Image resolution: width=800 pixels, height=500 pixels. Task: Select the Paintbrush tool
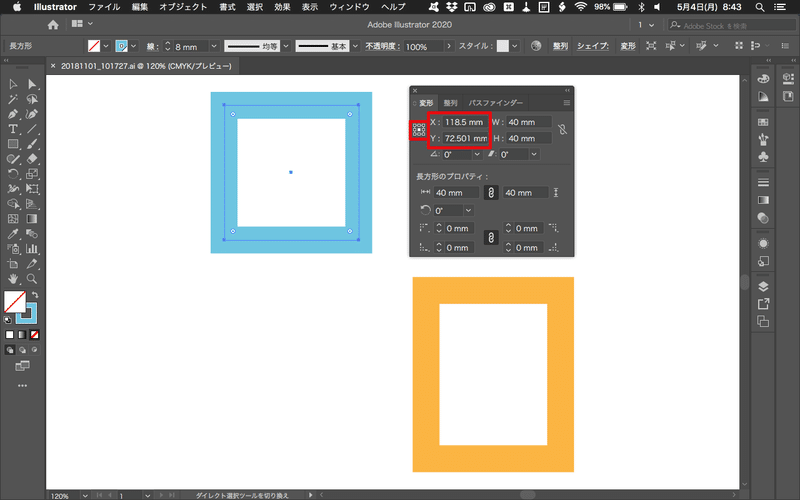click(32, 144)
